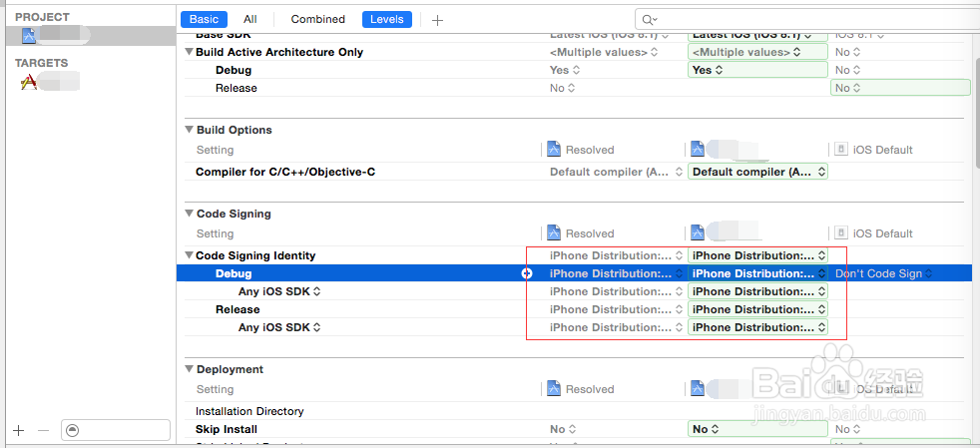Collapse the Code Signing section
The width and height of the screenshot is (980, 448).
189,214
